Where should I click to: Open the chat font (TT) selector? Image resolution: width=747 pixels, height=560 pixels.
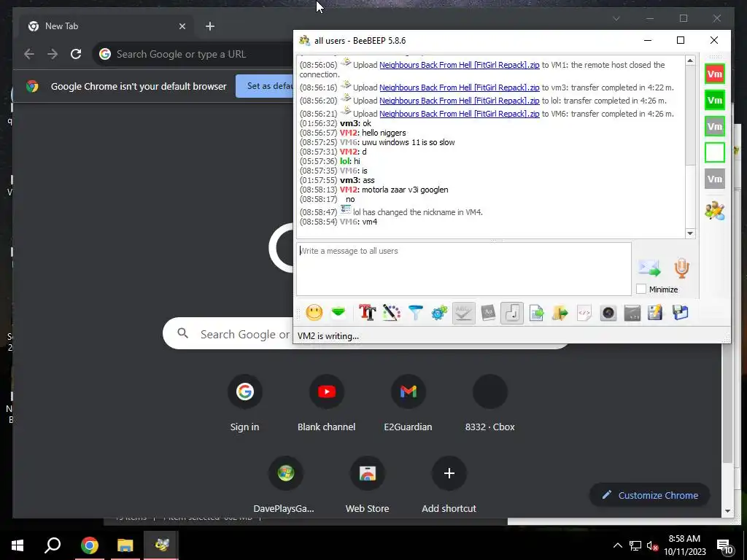[x=368, y=313]
